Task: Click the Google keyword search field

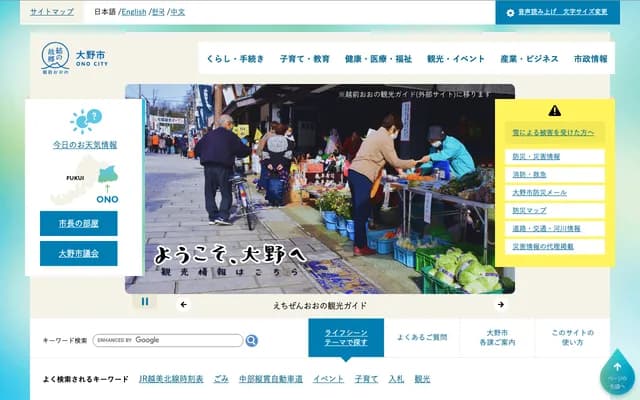Action: coord(168,340)
